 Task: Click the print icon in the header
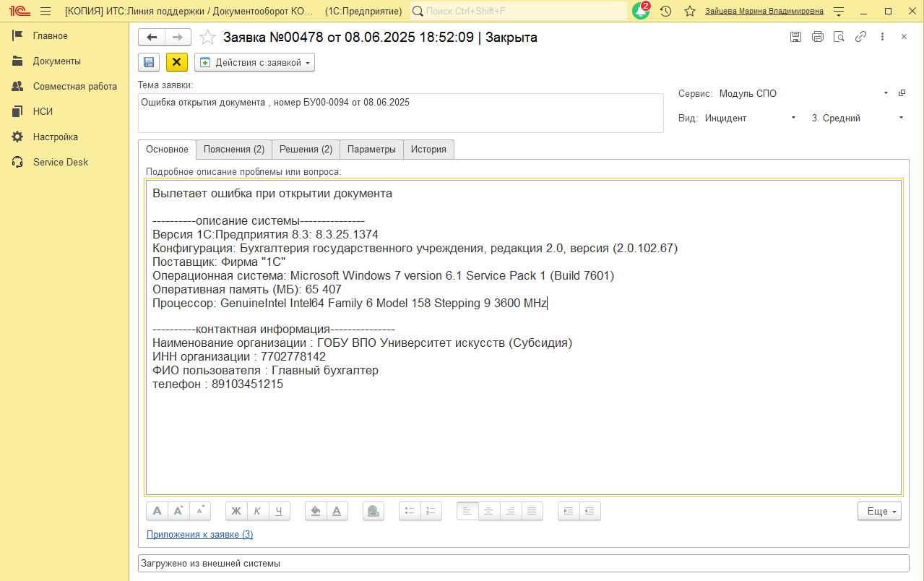click(x=817, y=37)
